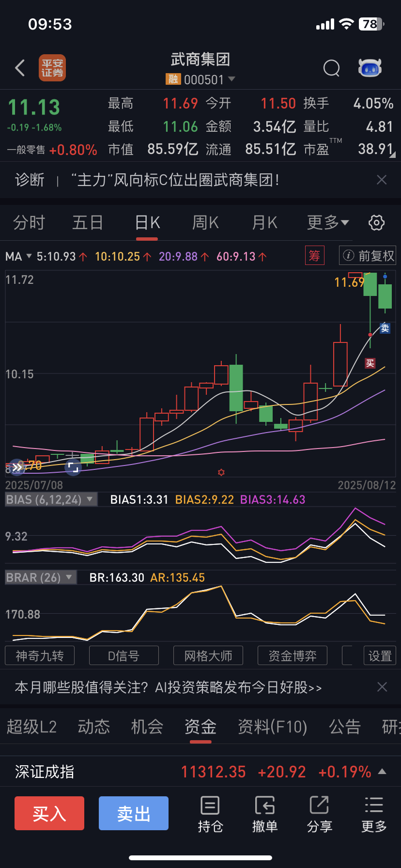Open AI投资策略 promotion link
401x868 pixels.
pyautogui.click(x=168, y=687)
